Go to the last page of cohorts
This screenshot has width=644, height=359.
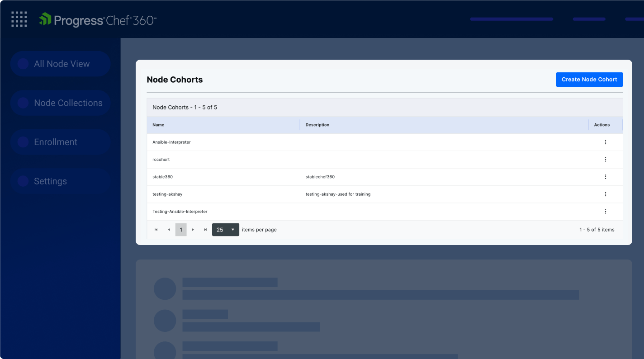coord(205,230)
